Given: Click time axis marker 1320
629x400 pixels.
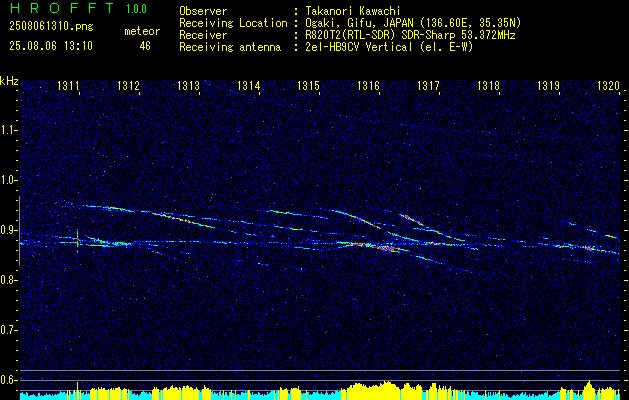Looking at the screenshot, I should pyautogui.click(x=609, y=86).
